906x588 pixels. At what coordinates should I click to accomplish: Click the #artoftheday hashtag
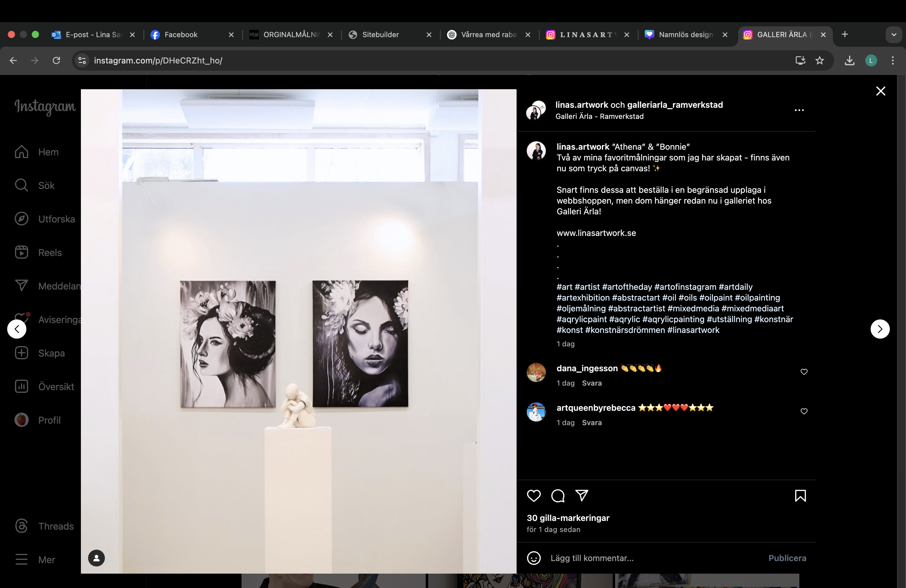tap(626, 287)
